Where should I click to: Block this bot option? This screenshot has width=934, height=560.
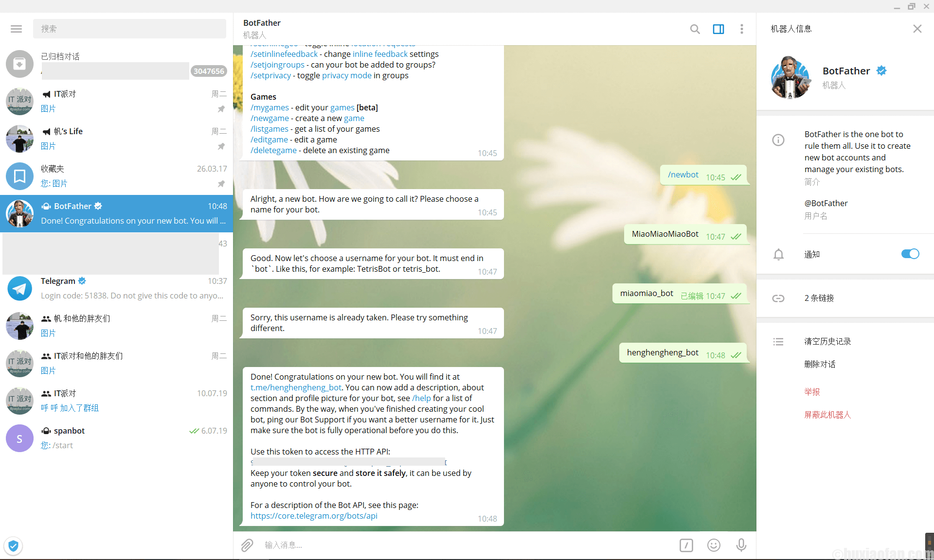coord(827,415)
